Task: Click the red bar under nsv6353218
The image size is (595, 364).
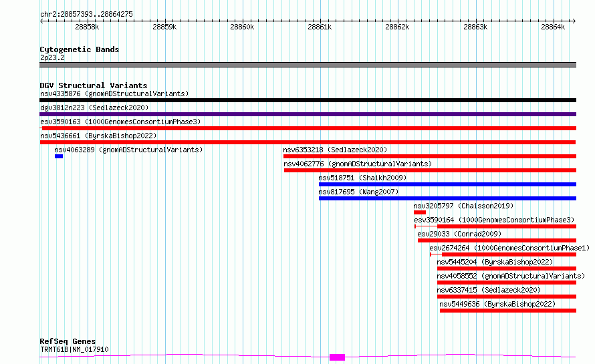Action: [430, 156]
